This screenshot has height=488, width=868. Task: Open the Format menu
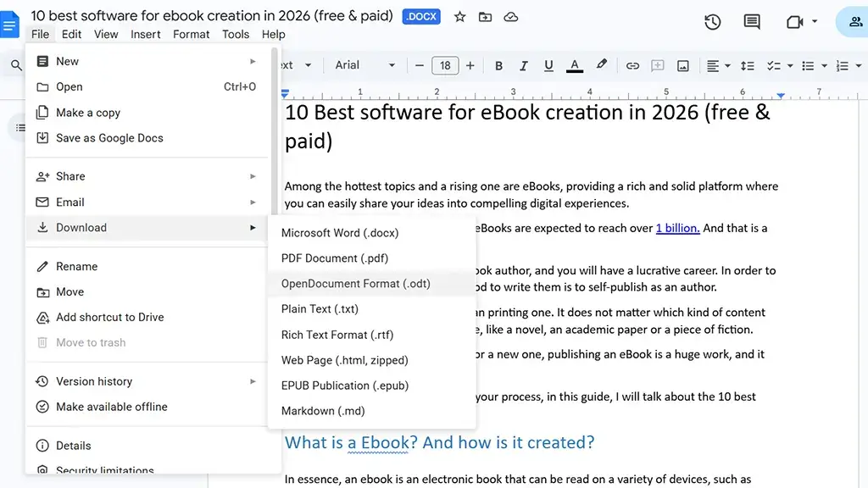pyautogui.click(x=191, y=34)
